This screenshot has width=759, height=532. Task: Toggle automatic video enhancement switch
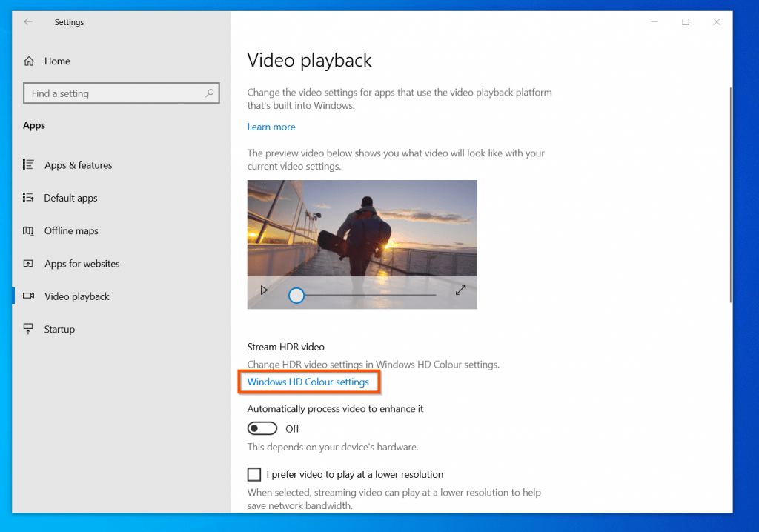pyautogui.click(x=262, y=428)
